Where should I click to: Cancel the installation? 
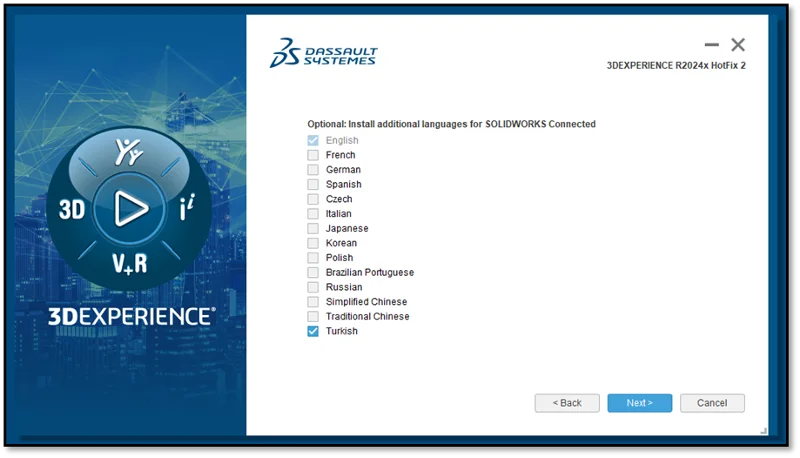pyautogui.click(x=712, y=403)
